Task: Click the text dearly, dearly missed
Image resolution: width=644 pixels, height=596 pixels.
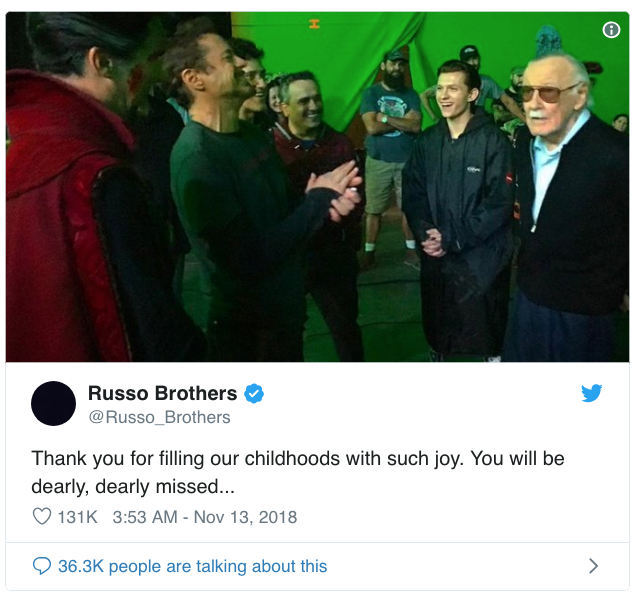Action: [x=133, y=486]
